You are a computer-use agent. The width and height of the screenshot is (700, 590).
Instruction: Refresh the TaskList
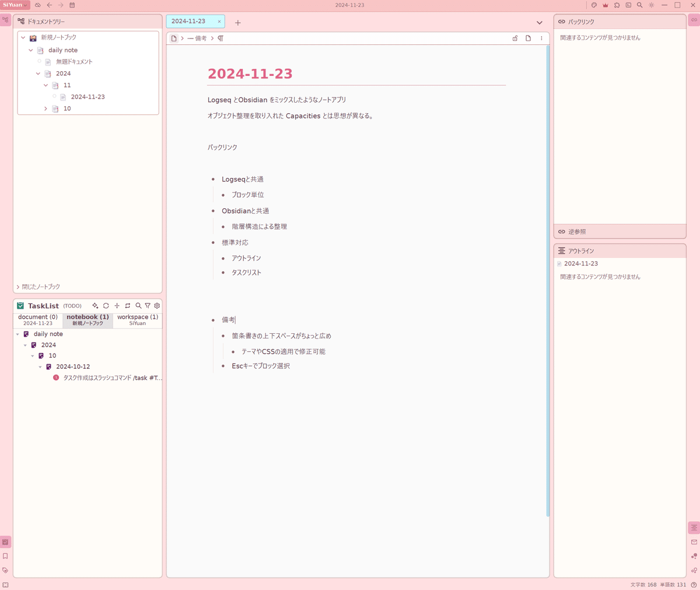coord(106,306)
